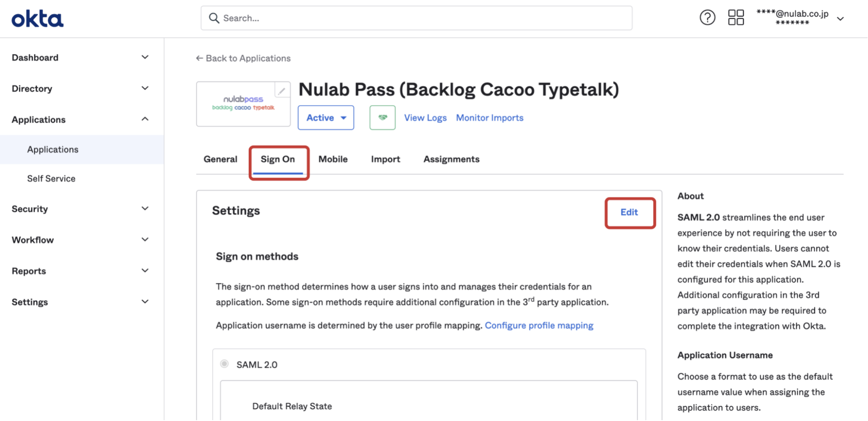Collapse the Applications menu chevron

tap(145, 119)
